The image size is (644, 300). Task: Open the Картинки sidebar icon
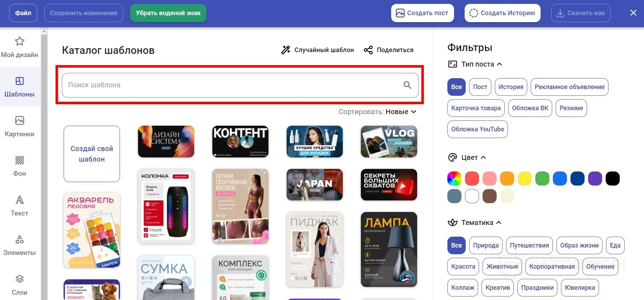pyautogui.click(x=20, y=121)
